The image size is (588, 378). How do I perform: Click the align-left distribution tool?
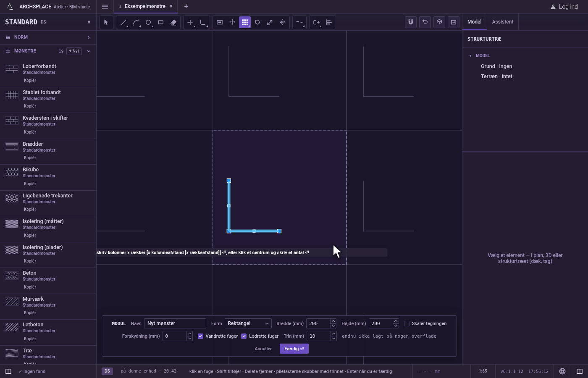click(329, 22)
